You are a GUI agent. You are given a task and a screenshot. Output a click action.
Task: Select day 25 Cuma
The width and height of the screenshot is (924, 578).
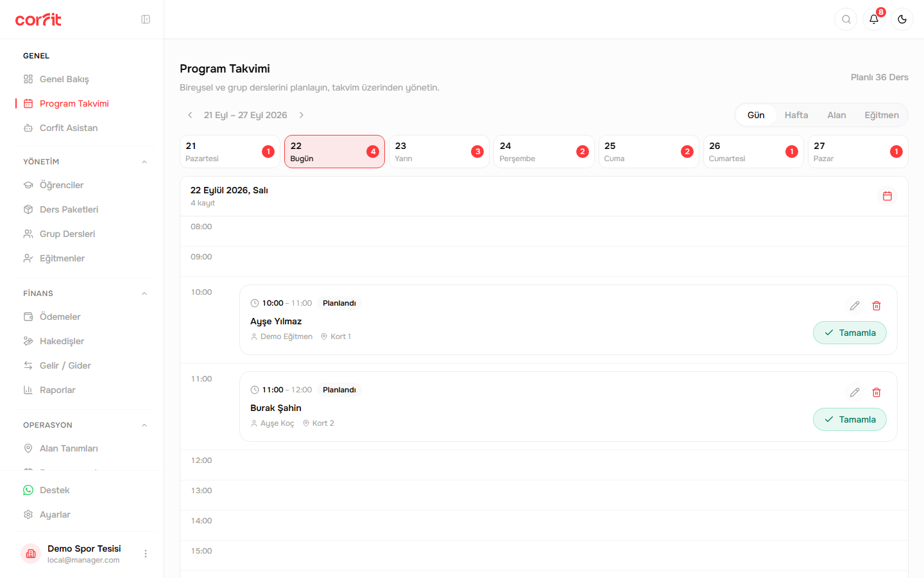click(x=649, y=152)
